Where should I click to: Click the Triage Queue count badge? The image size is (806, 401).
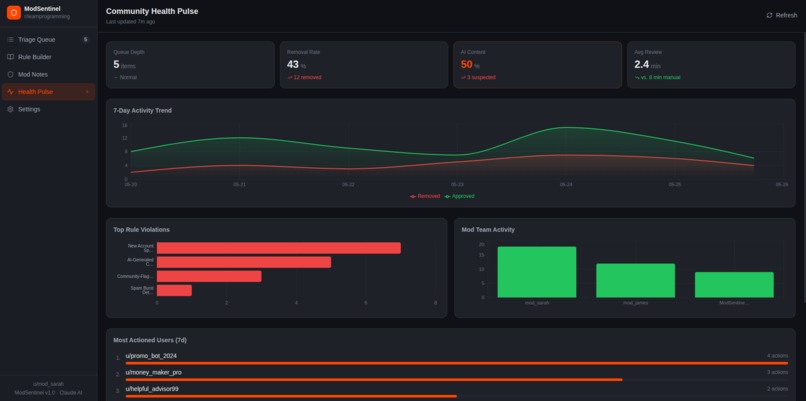(x=85, y=40)
